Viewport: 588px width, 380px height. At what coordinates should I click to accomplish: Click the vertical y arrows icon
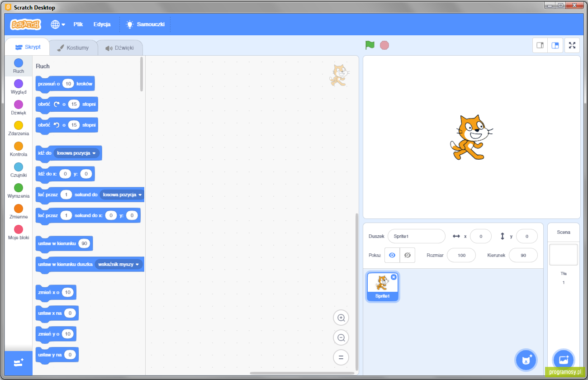[503, 236]
